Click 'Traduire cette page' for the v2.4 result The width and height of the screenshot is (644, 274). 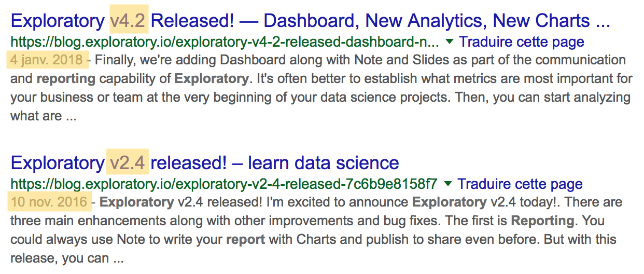tap(520, 184)
